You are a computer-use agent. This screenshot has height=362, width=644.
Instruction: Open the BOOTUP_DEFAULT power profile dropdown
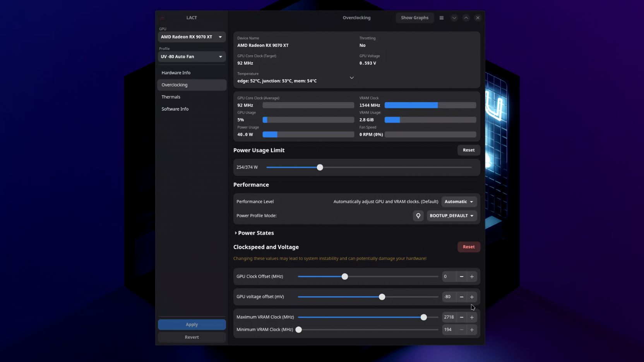point(452,216)
